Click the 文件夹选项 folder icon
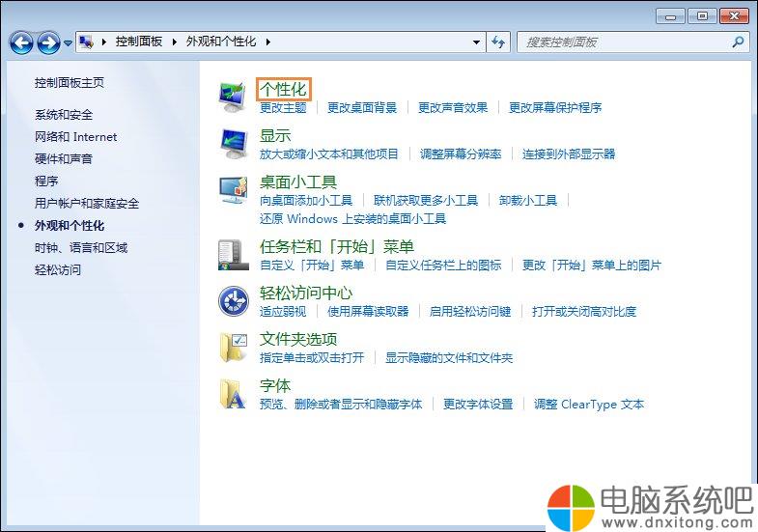 [233, 348]
